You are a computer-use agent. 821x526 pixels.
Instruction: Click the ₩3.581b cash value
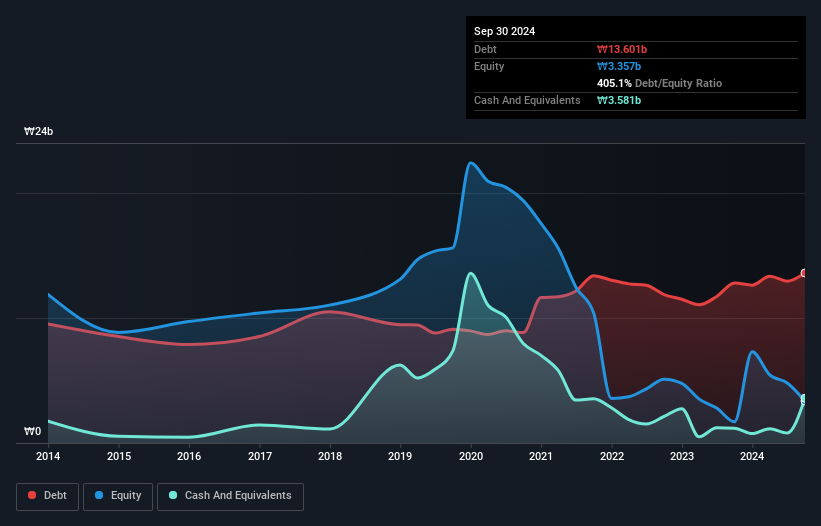tap(619, 100)
